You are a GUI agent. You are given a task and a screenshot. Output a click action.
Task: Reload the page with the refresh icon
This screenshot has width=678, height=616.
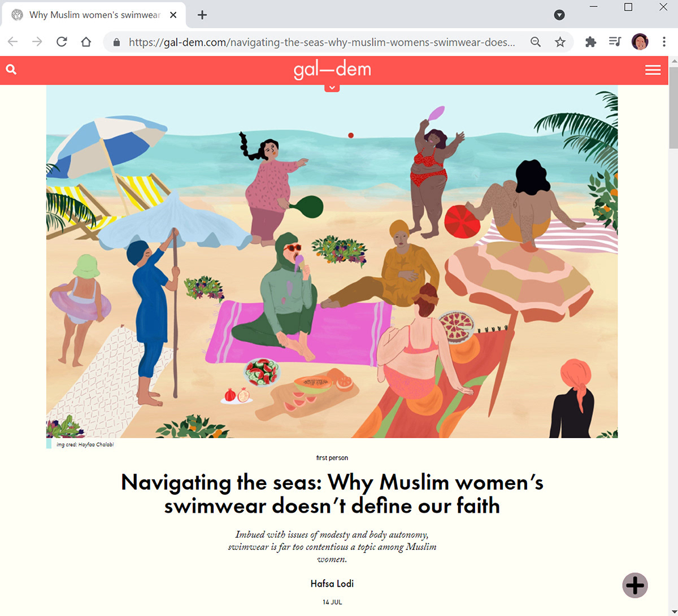click(x=62, y=42)
